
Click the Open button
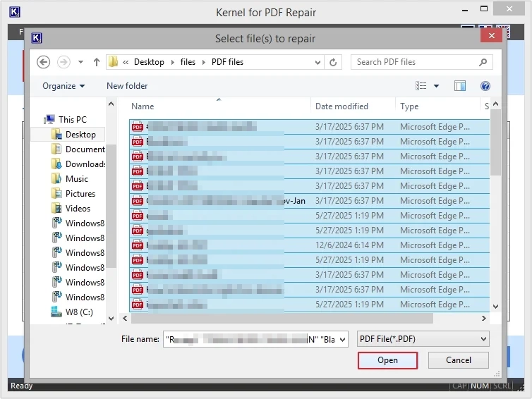click(x=387, y=360)
